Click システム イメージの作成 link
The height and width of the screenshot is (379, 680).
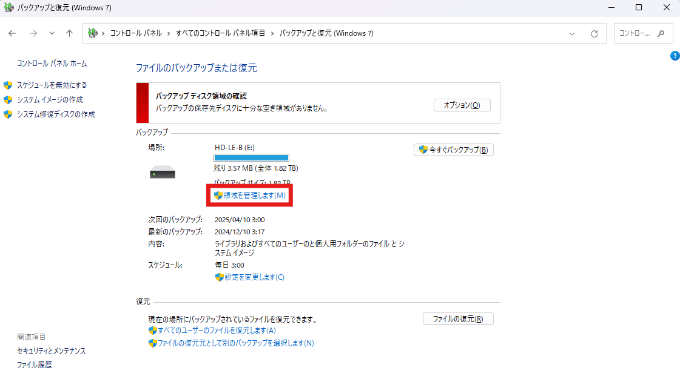[50, 100]
